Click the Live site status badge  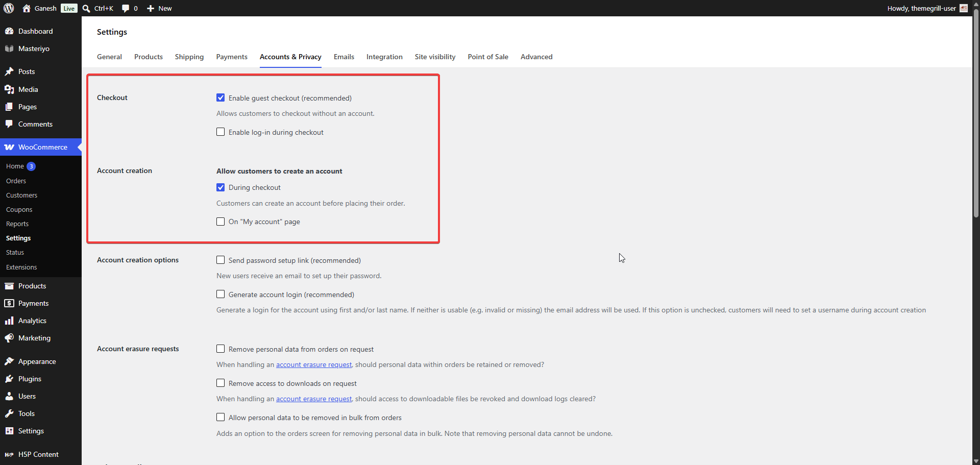click(69, 8)
